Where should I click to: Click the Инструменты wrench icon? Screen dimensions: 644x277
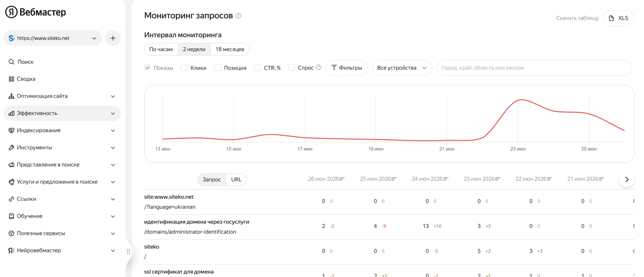(x=11, y=148)
